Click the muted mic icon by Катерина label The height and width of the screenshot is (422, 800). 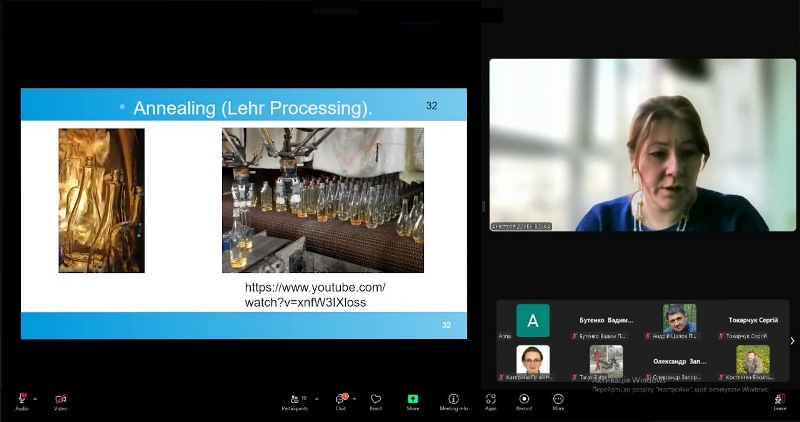501,378
